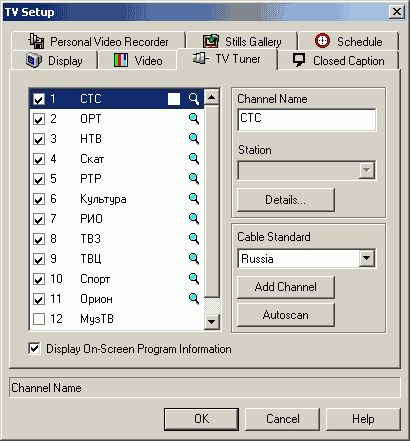Click the magnifier icon for channel Орион
The height and width of the screenshot is (441, 410).
point(194,299)
